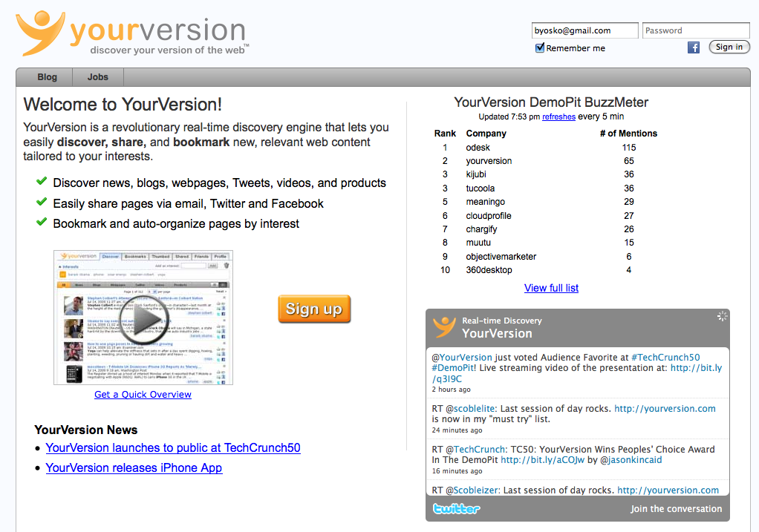Click the YourVersion DemoPit BuzzMeter heading
Viewport: 759px width, 532px height.
click(x=551, y=102)
